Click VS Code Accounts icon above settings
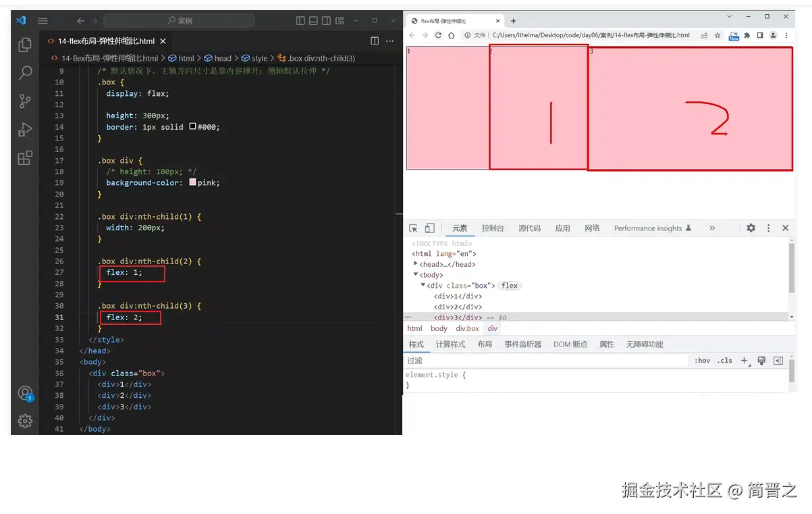Viewport: 812px width, 514px height. (25, 392)
